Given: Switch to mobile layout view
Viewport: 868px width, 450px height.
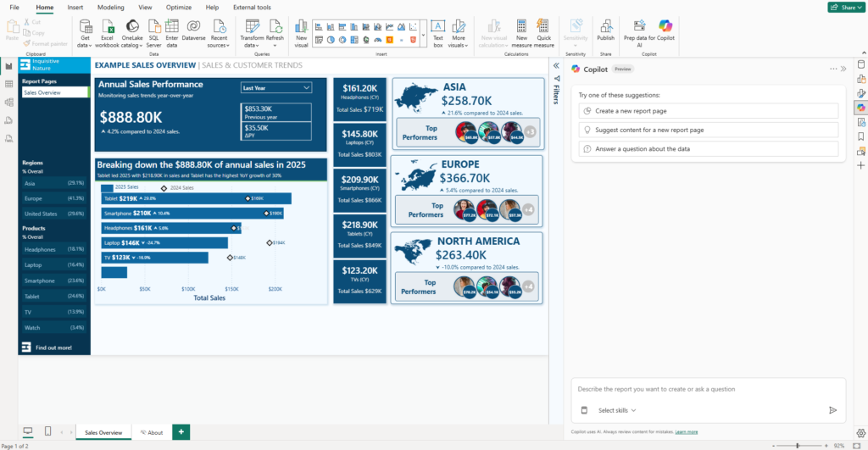Looking at the screenshot, I should pos(48,431).
